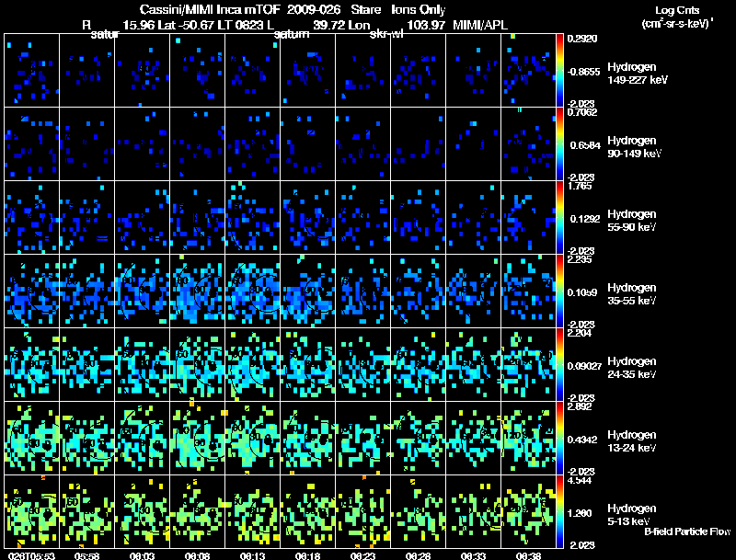Click the B-field Particle Flow label
The height and width of the screenshot is (560, 736).
pos(686,531)
